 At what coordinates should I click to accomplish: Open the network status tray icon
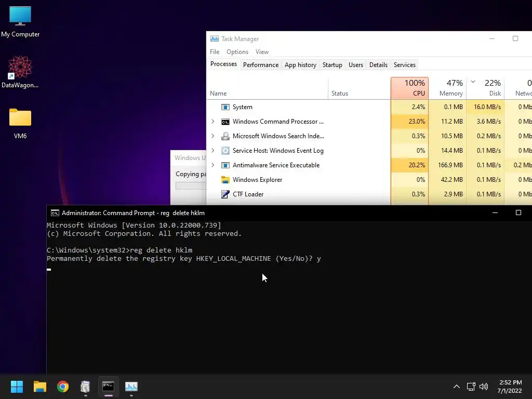pos(471,387)
